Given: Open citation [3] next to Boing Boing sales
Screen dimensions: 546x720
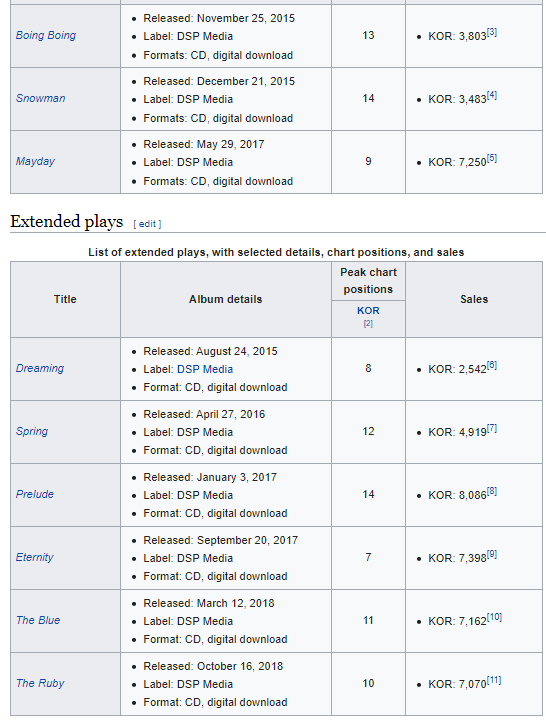Looking at the screenshot, I should (x=492, y=33).
